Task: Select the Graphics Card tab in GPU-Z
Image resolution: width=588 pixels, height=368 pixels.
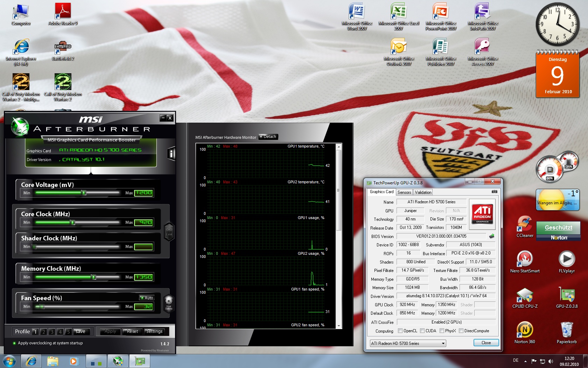Action: tap(381, 192)
